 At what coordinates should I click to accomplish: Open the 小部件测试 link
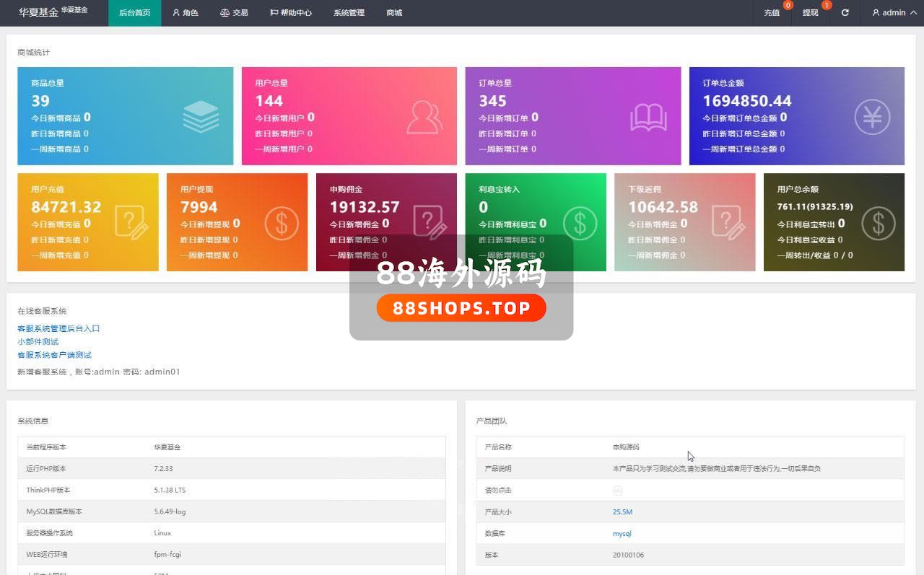[x=38, y=341]
